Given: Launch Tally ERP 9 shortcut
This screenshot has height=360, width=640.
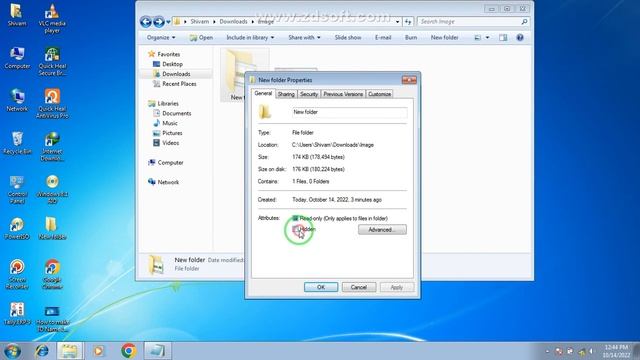Looking at the screenshot, I should (17, 314).
